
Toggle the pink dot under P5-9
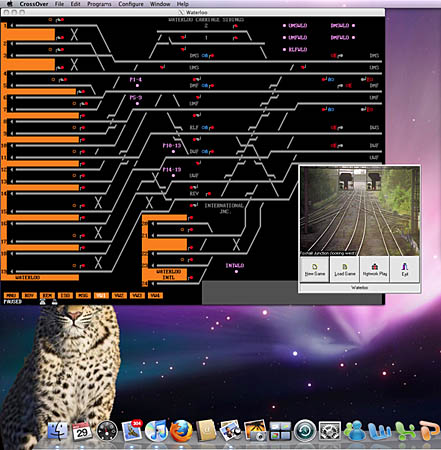[137, 104]
